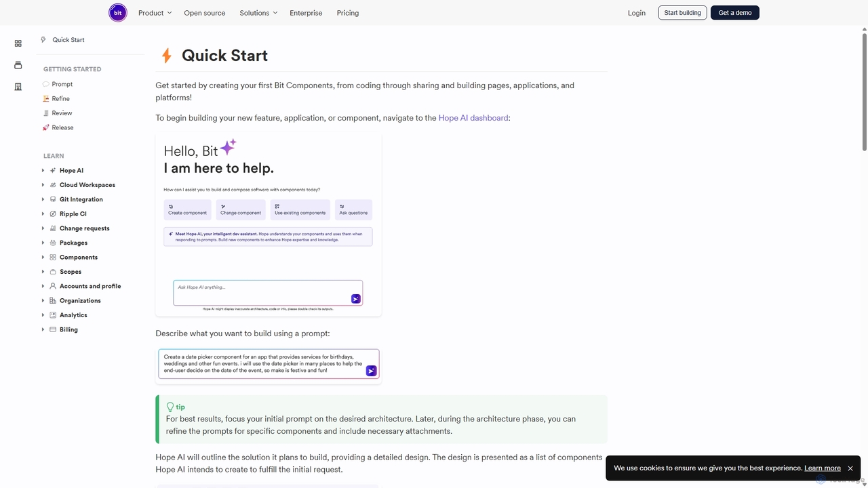Open the Product dropdown menu
The height and width of the screenshot is (488, 868).
[155, 13]
